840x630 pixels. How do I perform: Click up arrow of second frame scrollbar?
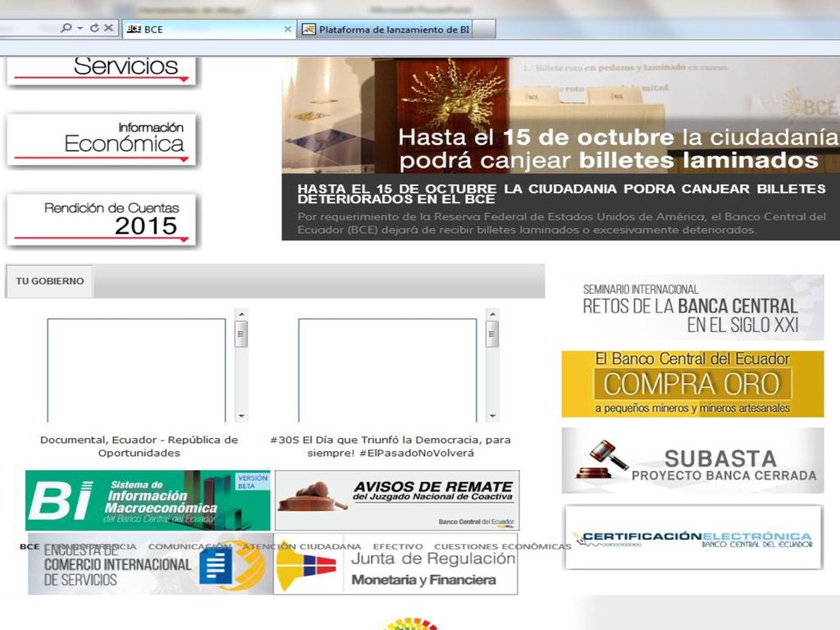(x=492, y=314)
